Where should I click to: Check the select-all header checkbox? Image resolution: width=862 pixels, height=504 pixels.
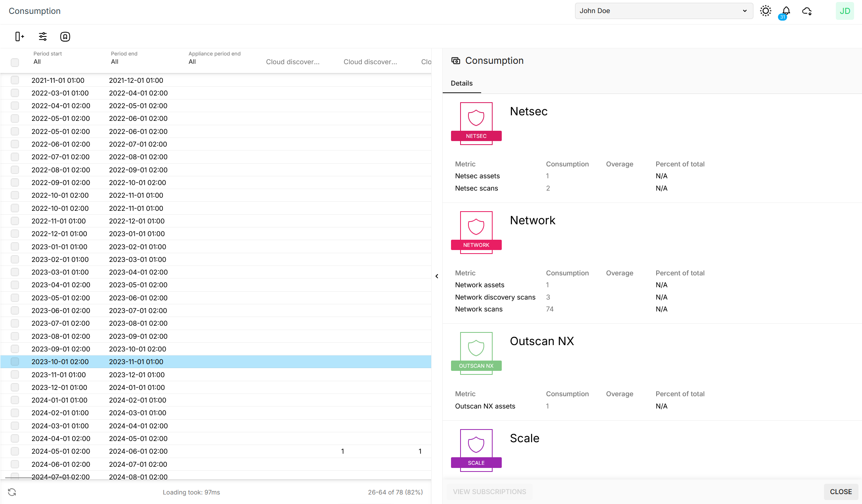click(15, 62)
